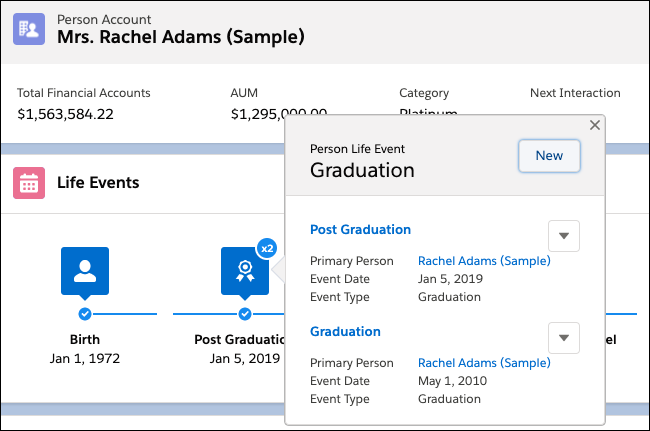
Task: Click the Person Account icon
Action: coord(29,28)
